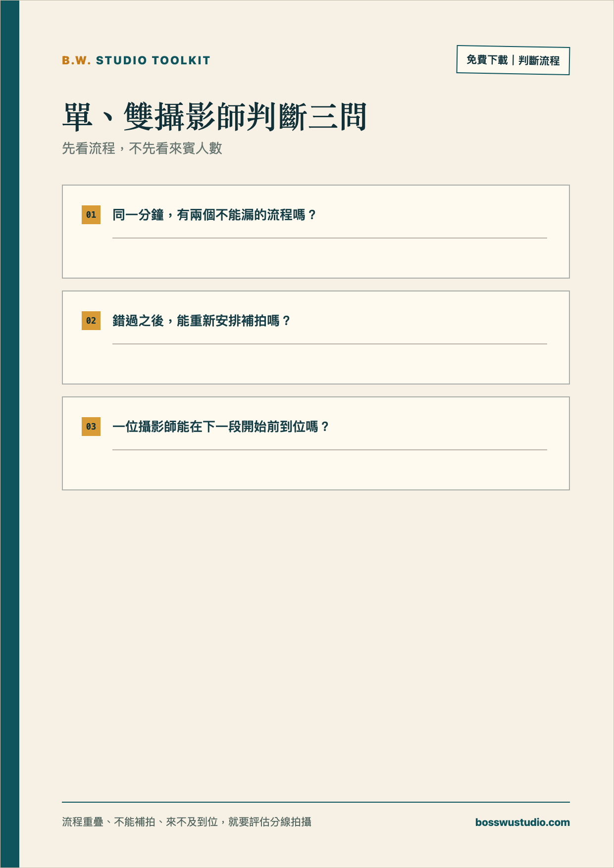Select question text 錯過之後，能重新安排補拍嗎？
Viewport: 614px width, 868px height.
(202, 321)
